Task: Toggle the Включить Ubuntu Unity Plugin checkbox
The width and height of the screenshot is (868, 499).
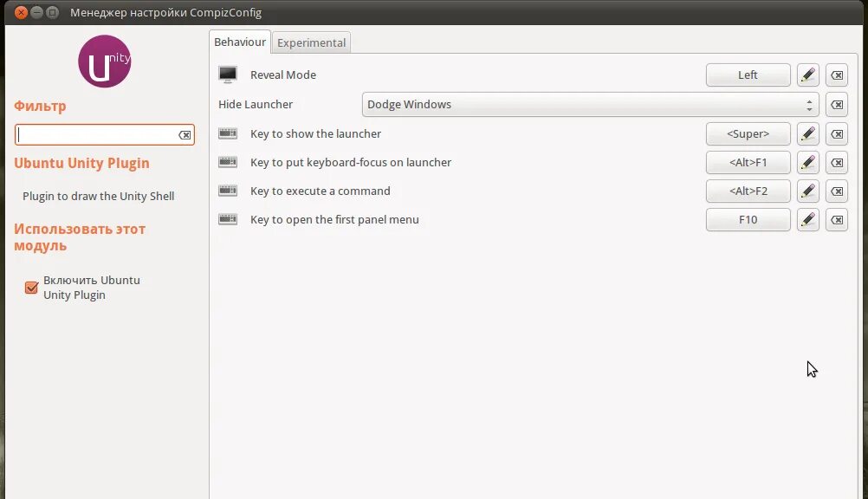Action: click(x=31, y=288)
